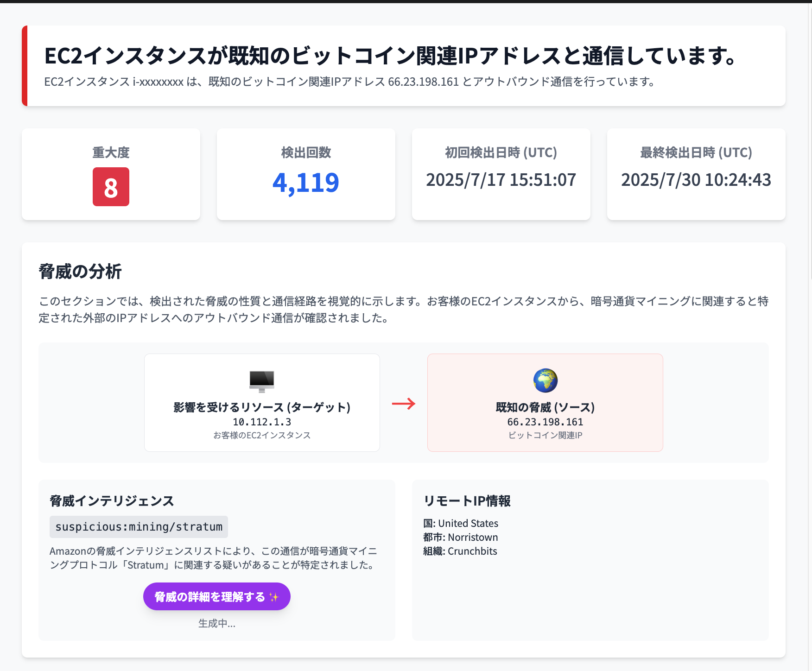
Task: Select the 4,119 detection count value
Action: coord(306,183)
